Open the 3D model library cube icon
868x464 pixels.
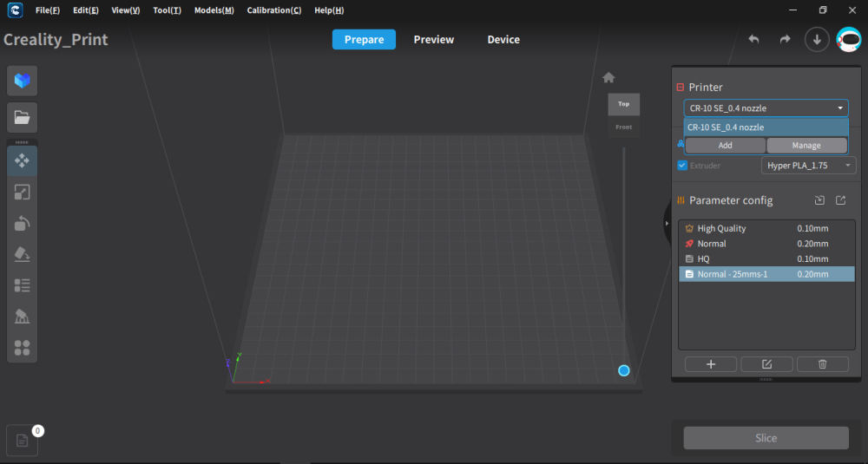pos(23,81)
